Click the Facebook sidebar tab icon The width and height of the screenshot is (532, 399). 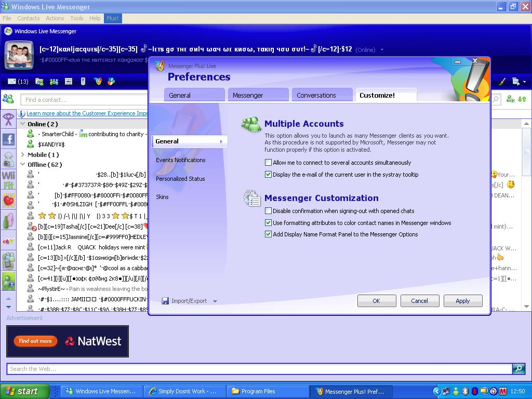tap(8, 139)
